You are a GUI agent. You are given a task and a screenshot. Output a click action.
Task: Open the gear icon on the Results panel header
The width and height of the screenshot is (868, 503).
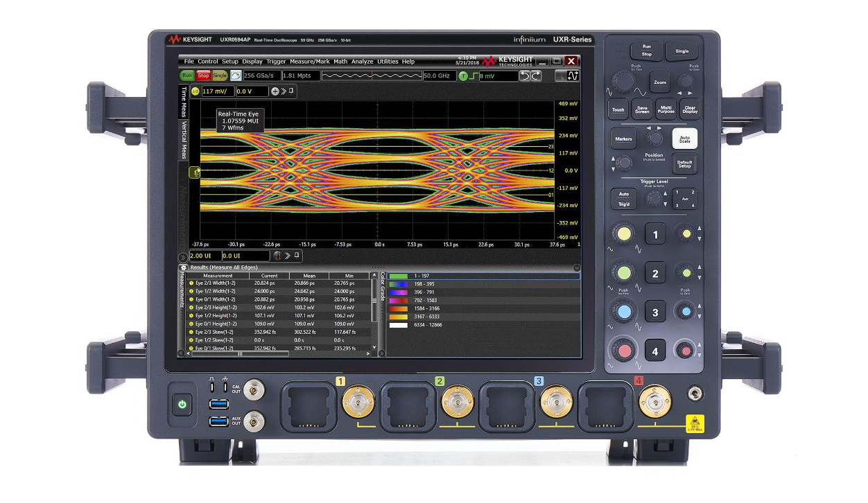tap(184, 267)
